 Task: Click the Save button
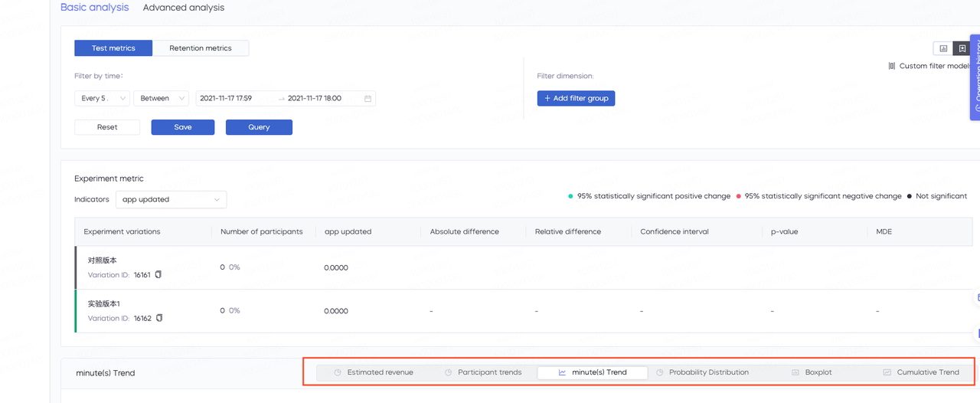click(x=183, y=127)
